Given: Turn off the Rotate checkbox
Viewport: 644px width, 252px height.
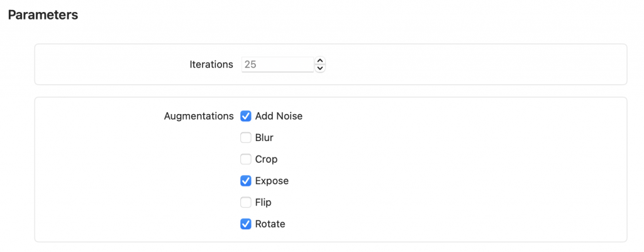Looking at the screenshot, I should pyautogui.click(x=246, y=224).
